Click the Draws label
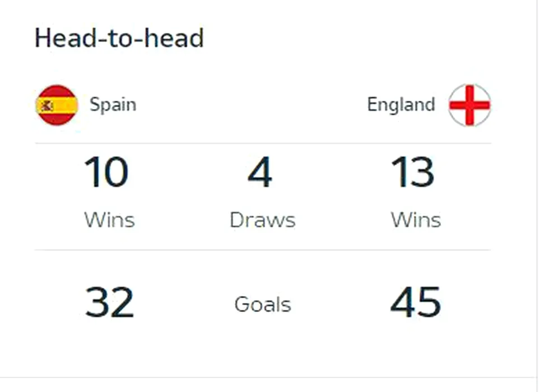This screenshot has width=539, height=392. [x=263, y=220]
